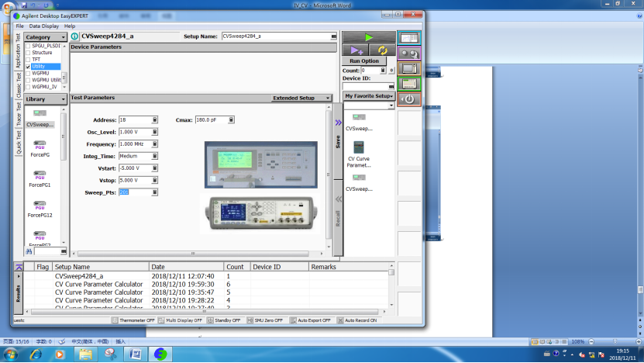The image size is (644, 363).
Task: Open the Data Display menu
Action: 44,26
